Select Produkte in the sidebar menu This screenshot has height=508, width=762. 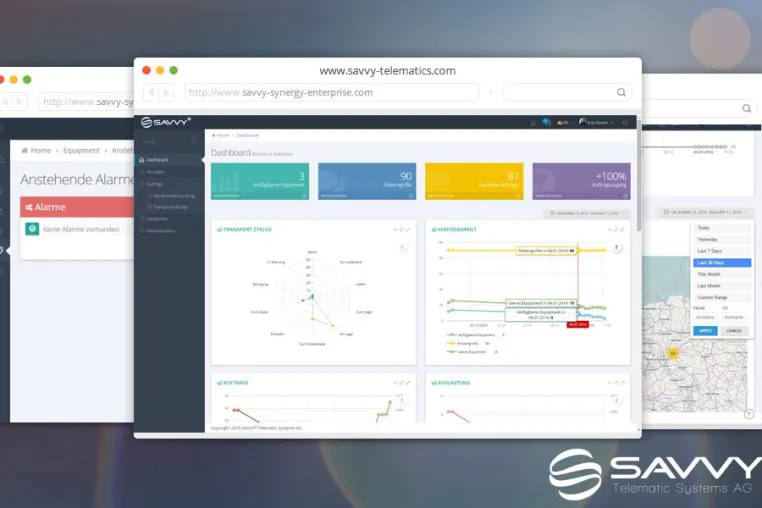click(169, 172)
